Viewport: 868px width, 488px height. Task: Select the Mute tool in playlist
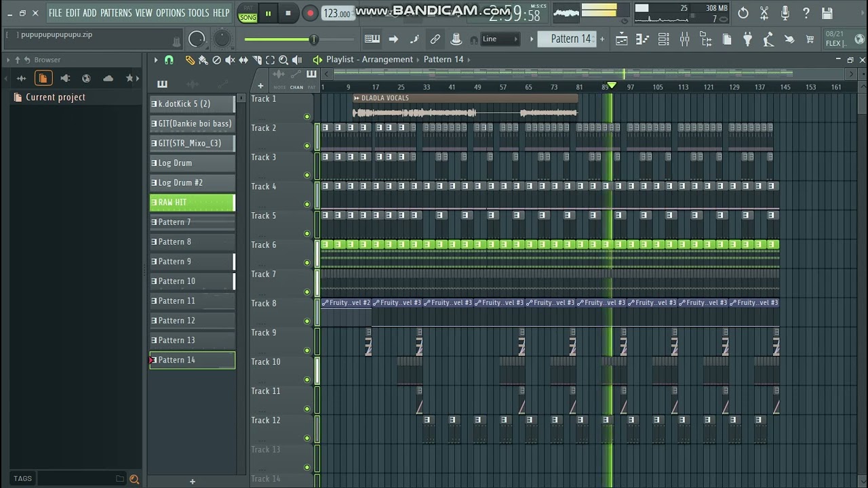pos(230,60)
